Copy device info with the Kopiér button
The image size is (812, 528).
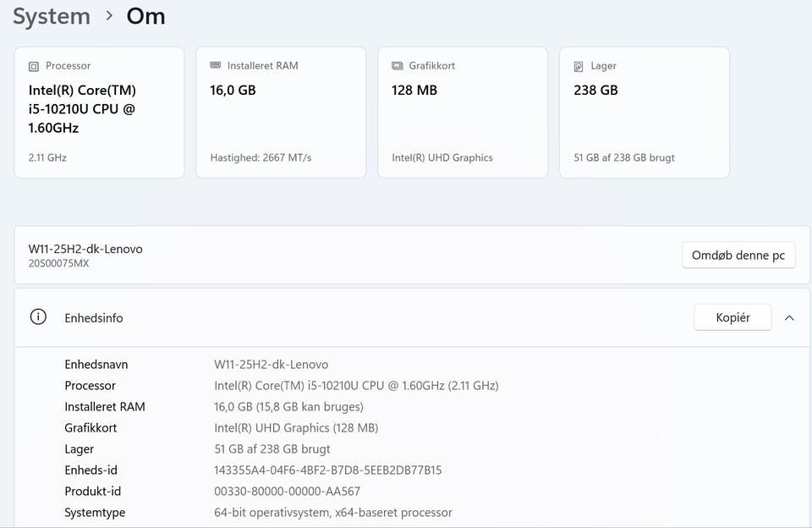click(732, 317)
